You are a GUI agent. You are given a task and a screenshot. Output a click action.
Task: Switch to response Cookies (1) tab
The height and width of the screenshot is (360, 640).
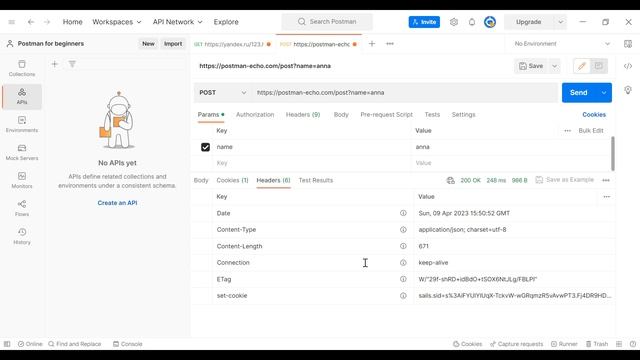(x=232, y=180)
